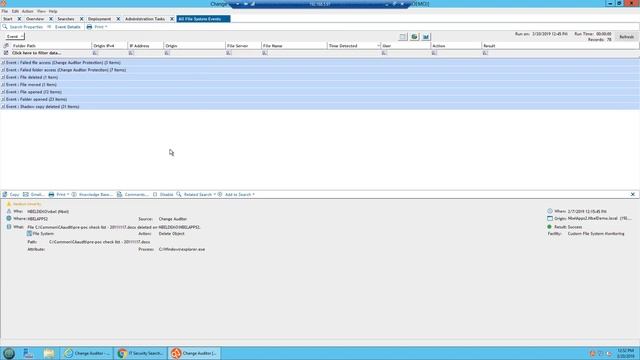This screenshot has width=640, height=360.
Task: Close the Start tab
Action: 19,19
